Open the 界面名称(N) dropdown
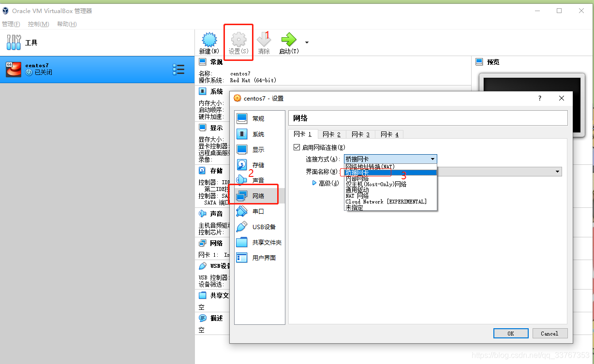594x364 pixels. [557, 171]
